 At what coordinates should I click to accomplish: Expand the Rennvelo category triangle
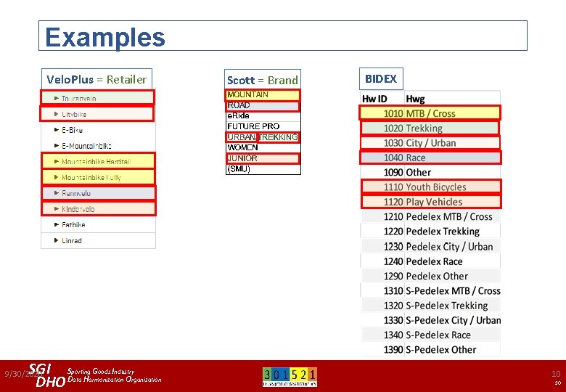pyautogui.click(x=57, y=193)
